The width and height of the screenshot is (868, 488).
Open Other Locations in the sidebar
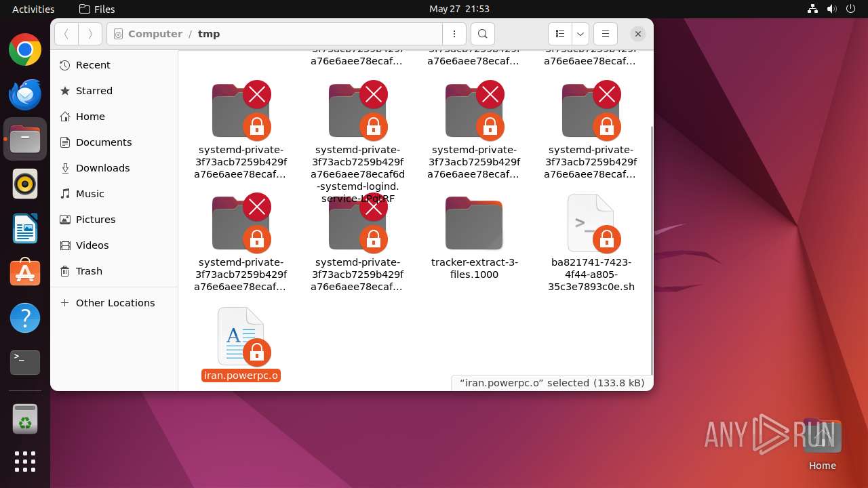point(114,303)
